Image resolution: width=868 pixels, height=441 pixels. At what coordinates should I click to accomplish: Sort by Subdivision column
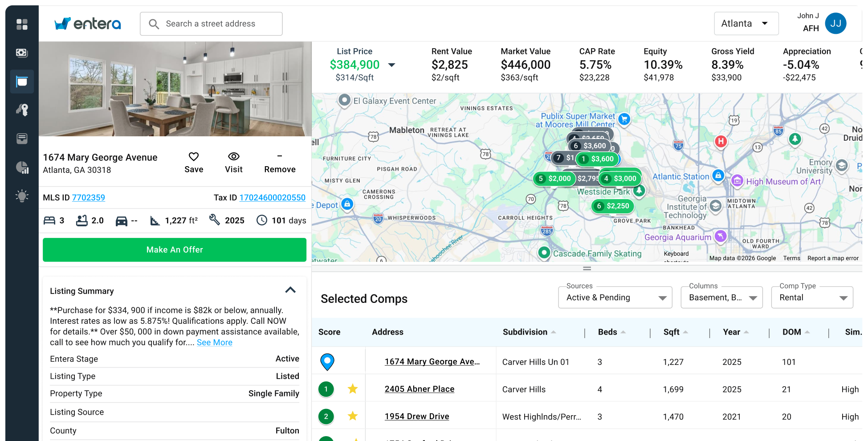coord(529,332)
